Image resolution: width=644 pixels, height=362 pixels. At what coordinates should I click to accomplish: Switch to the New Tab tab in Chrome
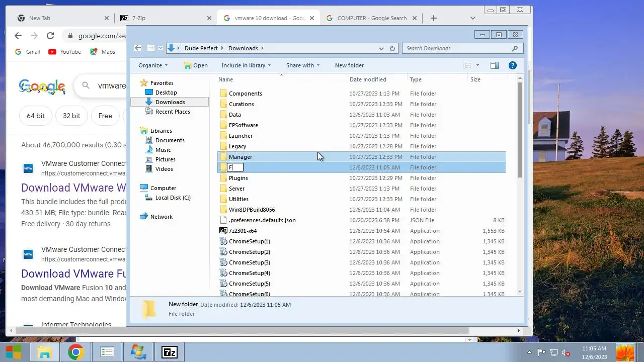coord(62,18)
